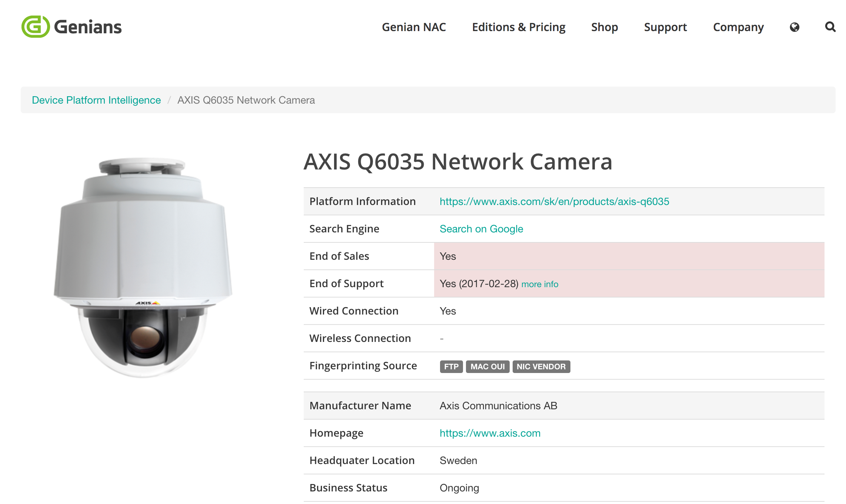The width and height of the screenshot is (846, 504).
Task: Click the AXIS Q6035 Network Camera heading
Action: (458, 161)
